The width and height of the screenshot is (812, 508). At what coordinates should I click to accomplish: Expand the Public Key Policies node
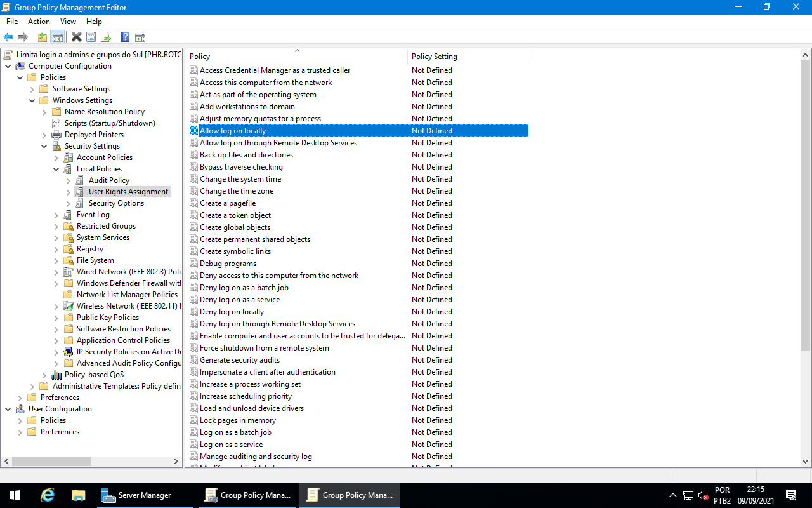56,317
